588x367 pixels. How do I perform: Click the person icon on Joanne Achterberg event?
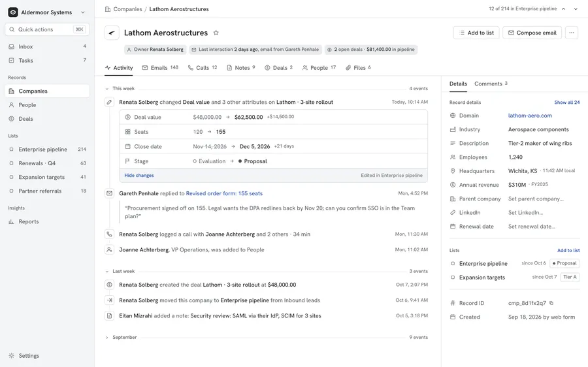[x=109, y=249]
